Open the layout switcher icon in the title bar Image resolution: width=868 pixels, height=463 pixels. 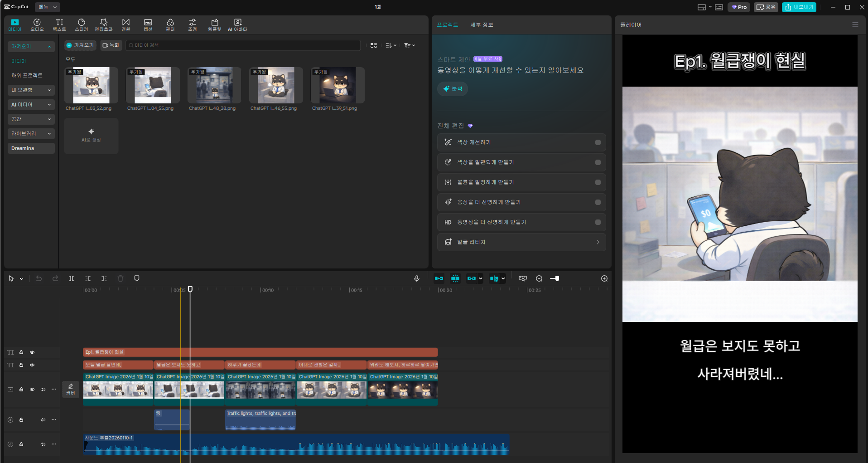tap(702, 7)
